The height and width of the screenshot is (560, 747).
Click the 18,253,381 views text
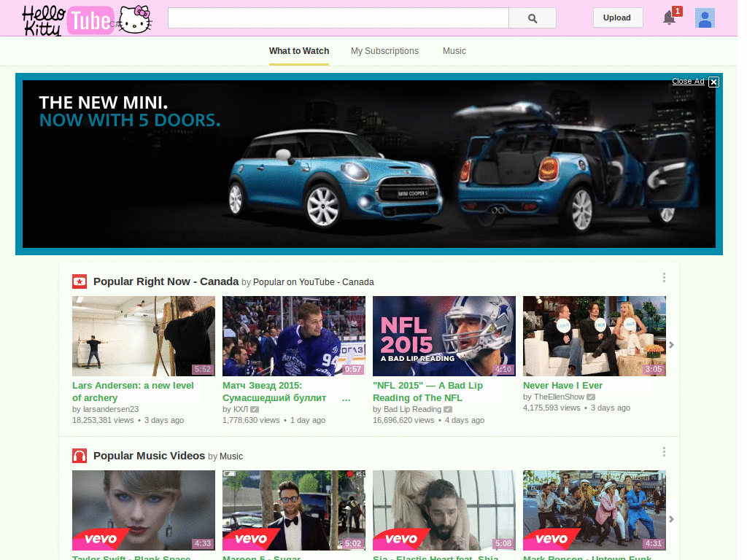pyautogui.click(x=103, y=420)
